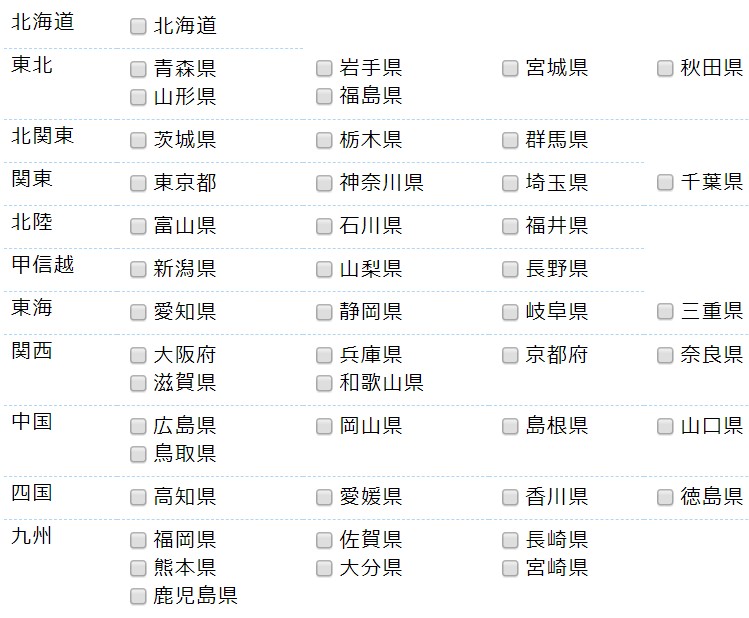Check the 徳島県 checkbox
749x618 pixels.
(x=665, y=497)
